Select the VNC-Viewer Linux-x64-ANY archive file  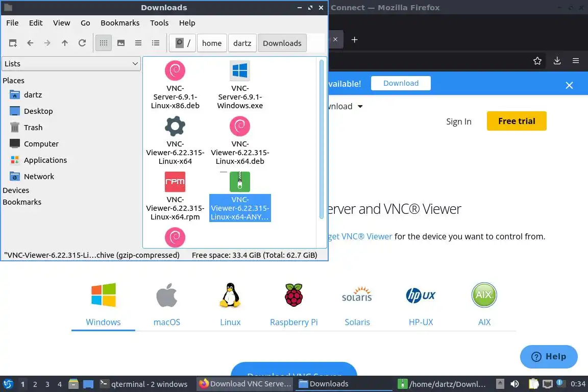(240, 196)
